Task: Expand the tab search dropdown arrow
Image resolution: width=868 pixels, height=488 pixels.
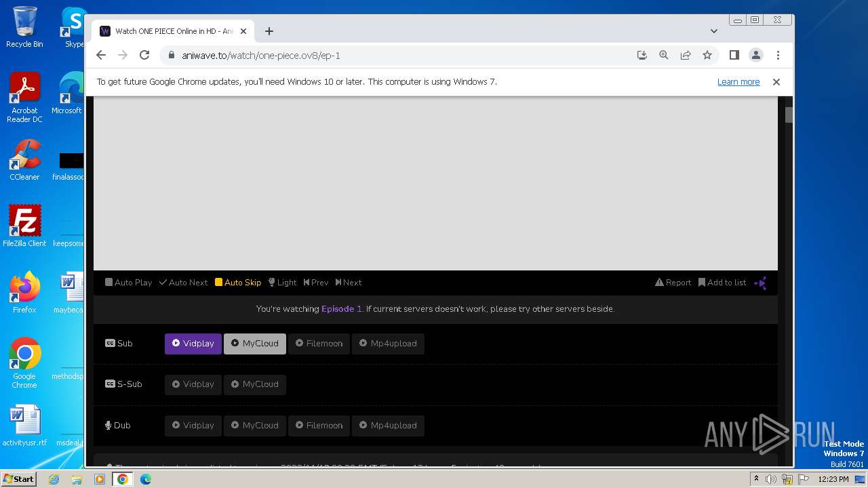Action: click(x=714, y=31)
